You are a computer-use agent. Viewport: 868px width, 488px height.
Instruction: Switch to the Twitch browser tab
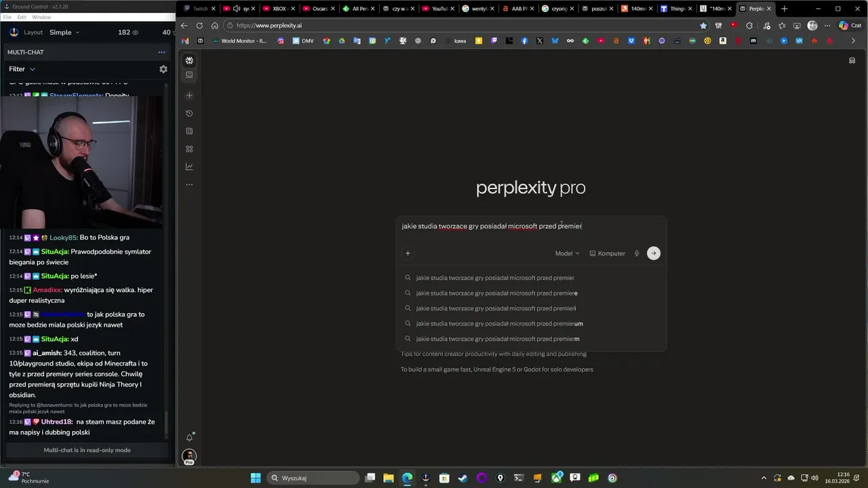tap(200, 9)
